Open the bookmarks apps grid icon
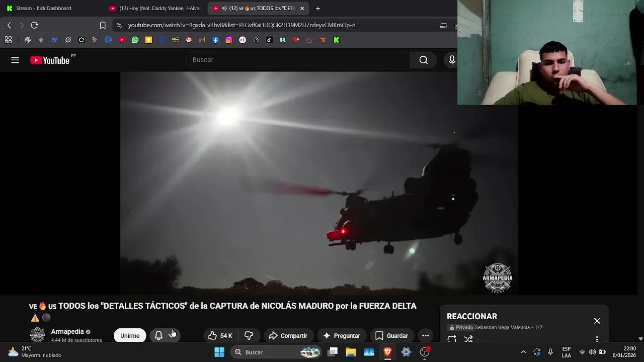Viewport: 644px width, 362px height. pyautogui.click(x=9, y=40)
